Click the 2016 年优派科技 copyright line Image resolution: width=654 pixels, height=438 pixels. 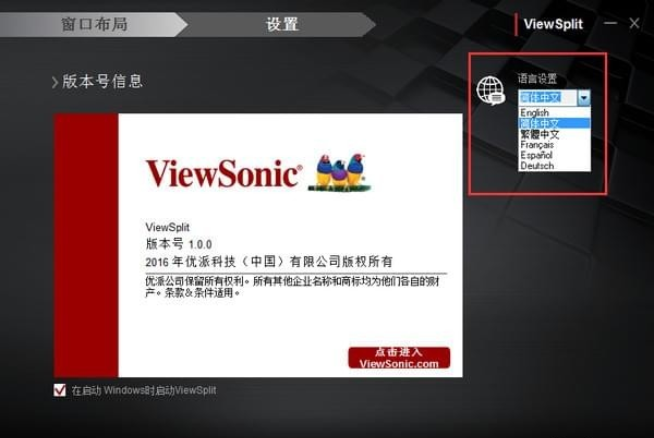point(269,262)
